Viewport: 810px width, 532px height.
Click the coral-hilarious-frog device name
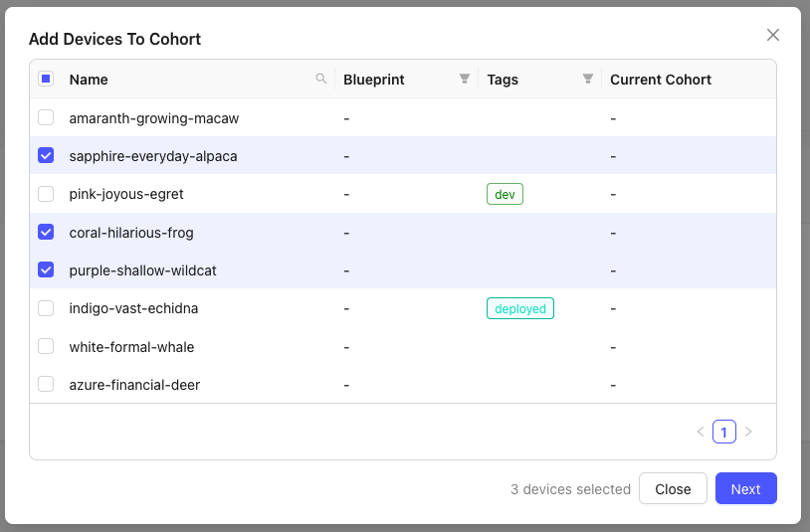coord(131,233)
